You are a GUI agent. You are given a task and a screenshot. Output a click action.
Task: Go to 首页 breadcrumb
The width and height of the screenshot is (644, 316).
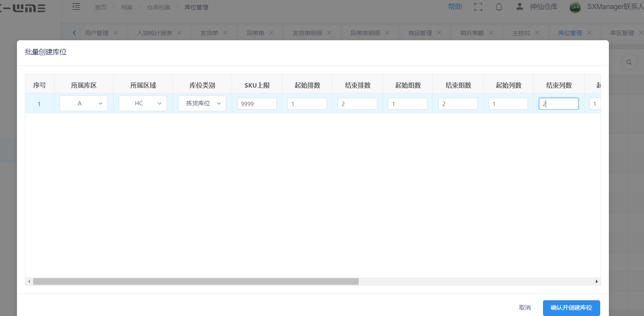pyautogui.click(x=101, y=7)
